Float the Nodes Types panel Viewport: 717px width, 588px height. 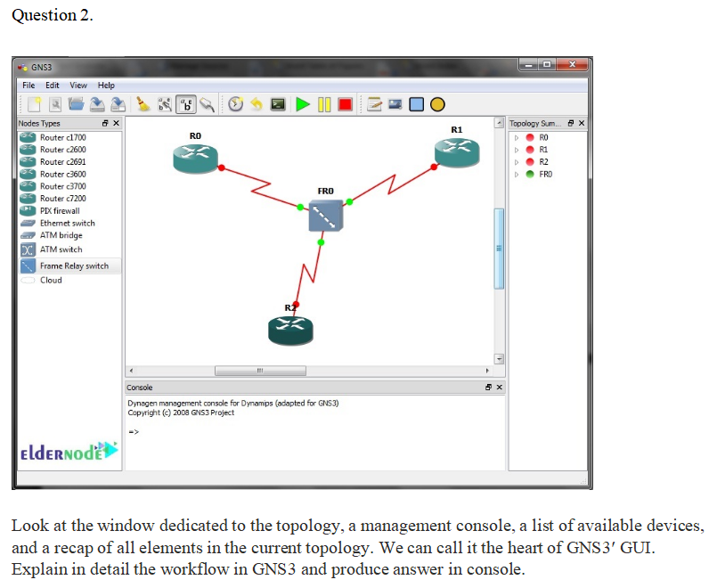click(x=105, y=123)
